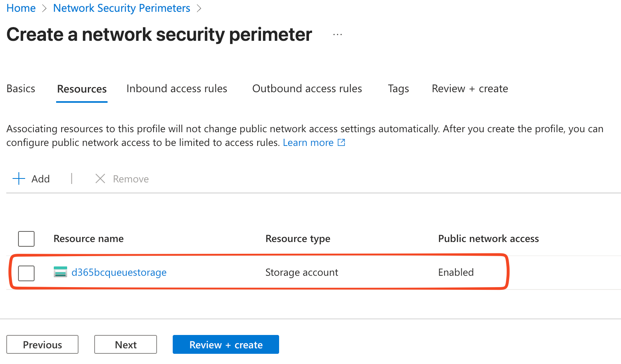
Task: Open the Review + create tab
Action: (x=469, y=89)
